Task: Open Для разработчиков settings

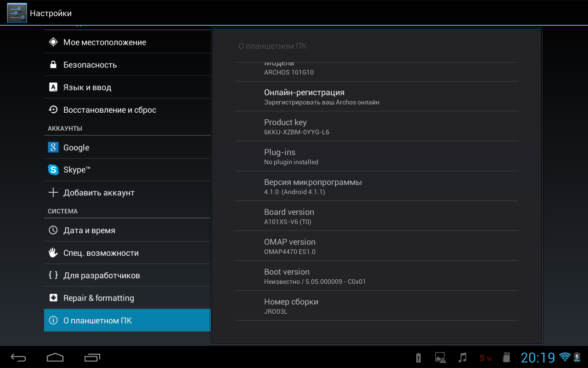Action: click(x=127, y=275)
